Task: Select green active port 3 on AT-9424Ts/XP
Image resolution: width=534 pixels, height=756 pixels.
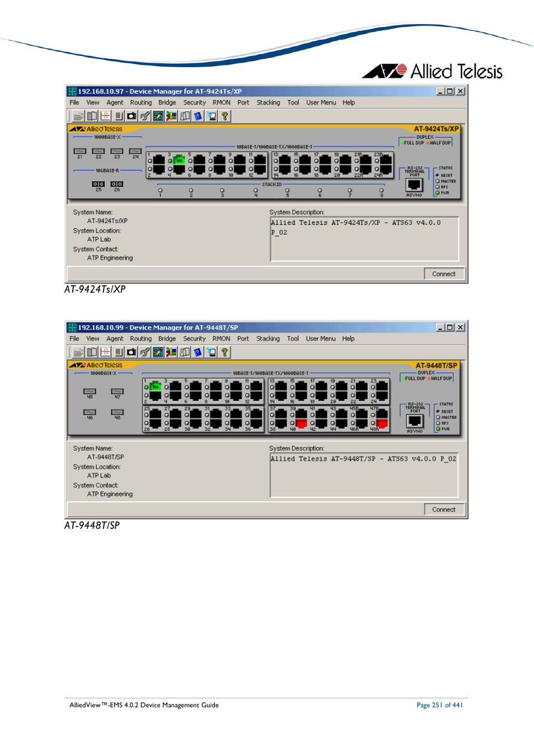Action: [179, 160]
